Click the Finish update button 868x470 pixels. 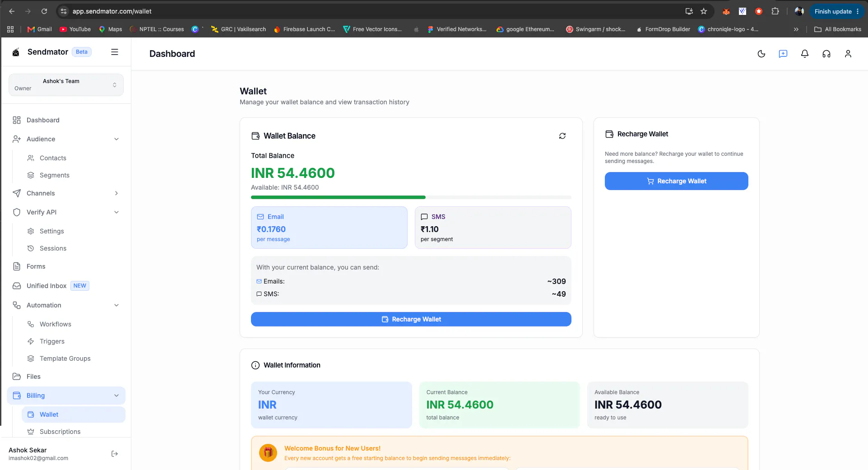837,11
